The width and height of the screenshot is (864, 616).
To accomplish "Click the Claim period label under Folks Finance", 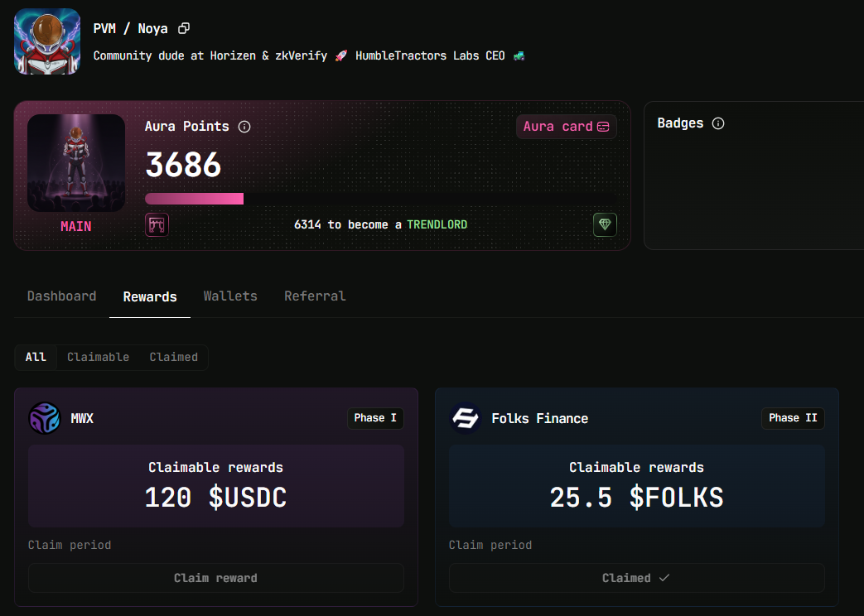I will tap(490, 545).
